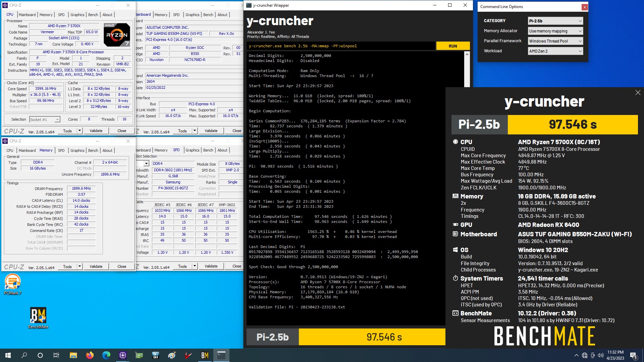Open the volume control in system tray
The image size is (644, 362).
point(601,355)
